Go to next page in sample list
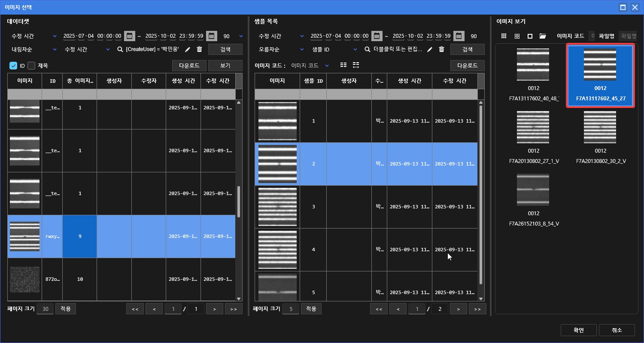 459,309
